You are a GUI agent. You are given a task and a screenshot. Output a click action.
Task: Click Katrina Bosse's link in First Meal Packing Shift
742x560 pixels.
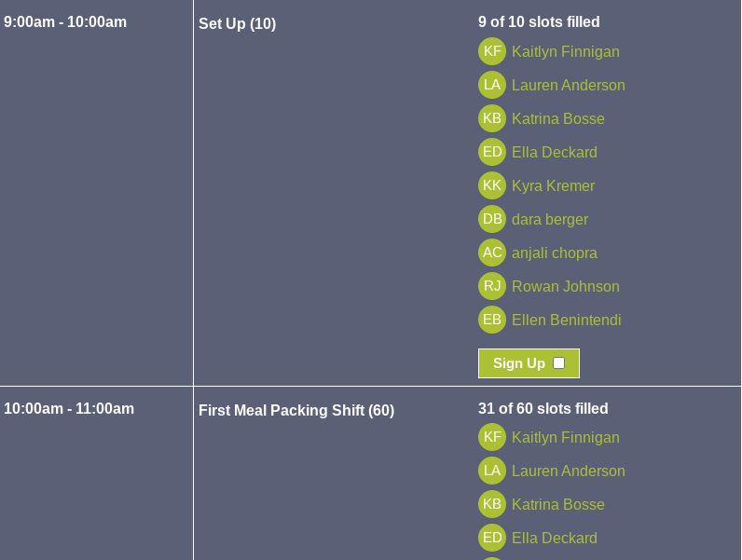tap(557, 505)
